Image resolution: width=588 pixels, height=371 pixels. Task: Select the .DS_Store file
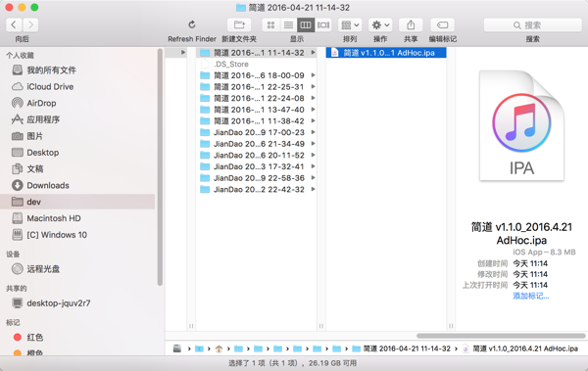pos(257,64)
